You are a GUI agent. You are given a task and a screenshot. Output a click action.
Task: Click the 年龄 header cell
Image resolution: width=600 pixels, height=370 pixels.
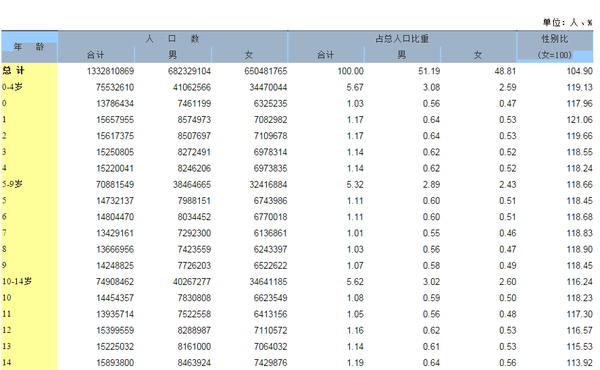[29, 47]
